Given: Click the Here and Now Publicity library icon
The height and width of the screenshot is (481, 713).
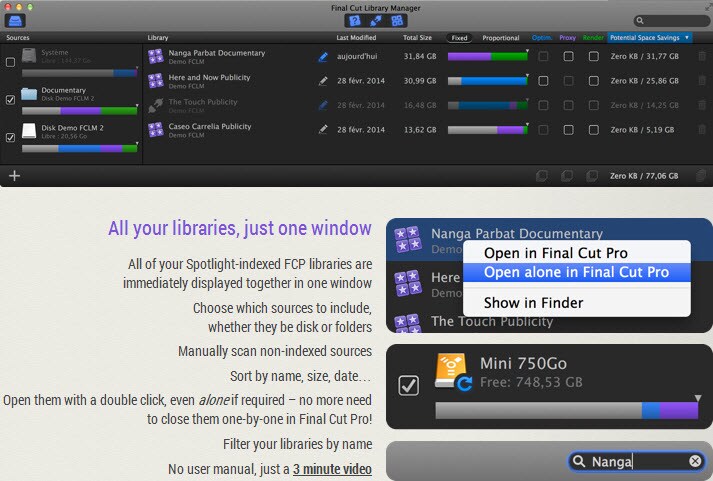Looking at the screenshot, I should (x=156, y=81).
